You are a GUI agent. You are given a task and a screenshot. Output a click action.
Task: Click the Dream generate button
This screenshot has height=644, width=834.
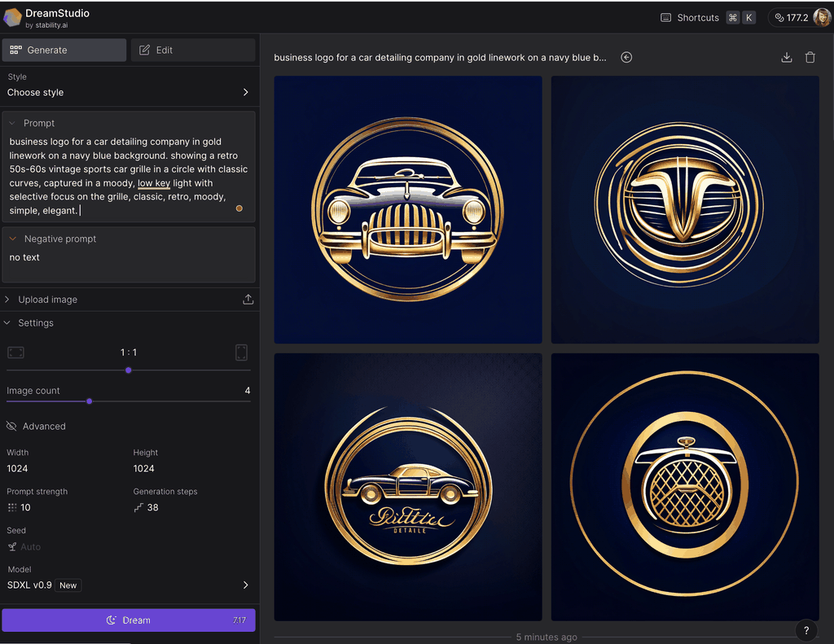pyautogui.click(x=129, y=620)
